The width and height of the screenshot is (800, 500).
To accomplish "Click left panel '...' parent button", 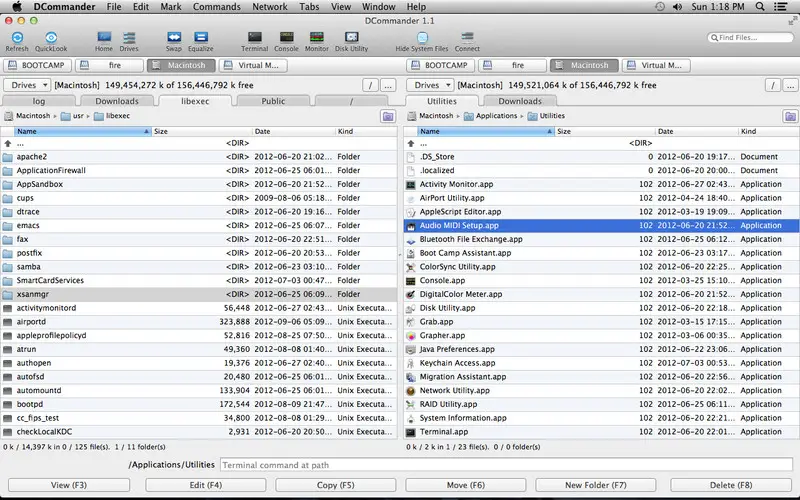I will (x=388, y=85).
